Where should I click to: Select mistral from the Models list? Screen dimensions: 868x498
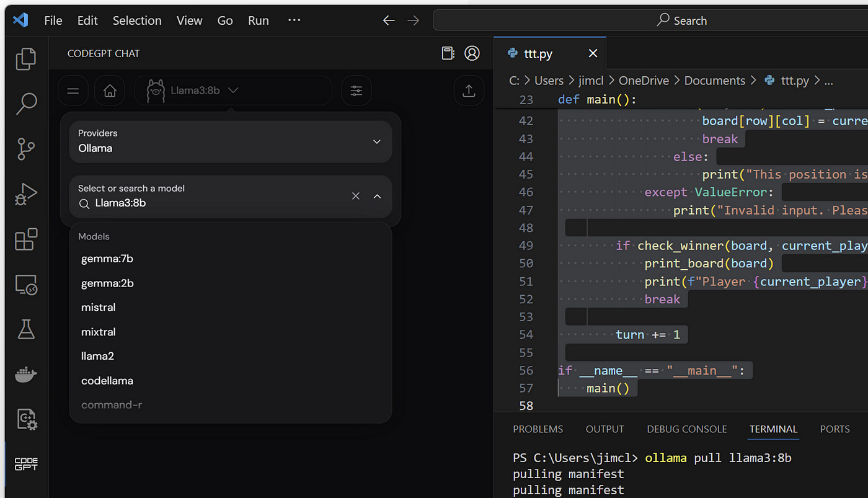(98, 307)
